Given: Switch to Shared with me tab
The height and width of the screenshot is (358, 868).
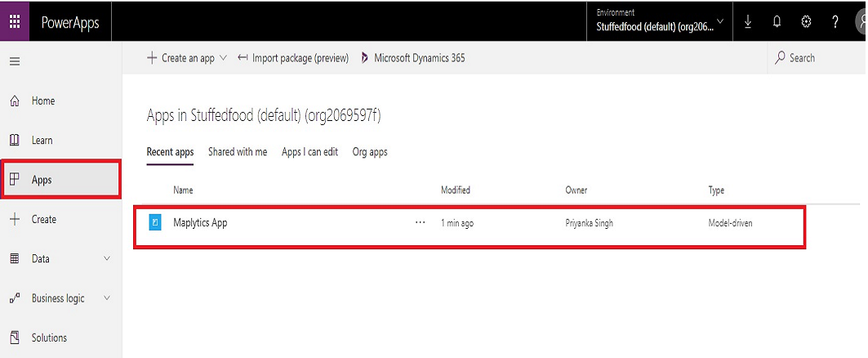Looking at the screenshot, I should (238, 152).
